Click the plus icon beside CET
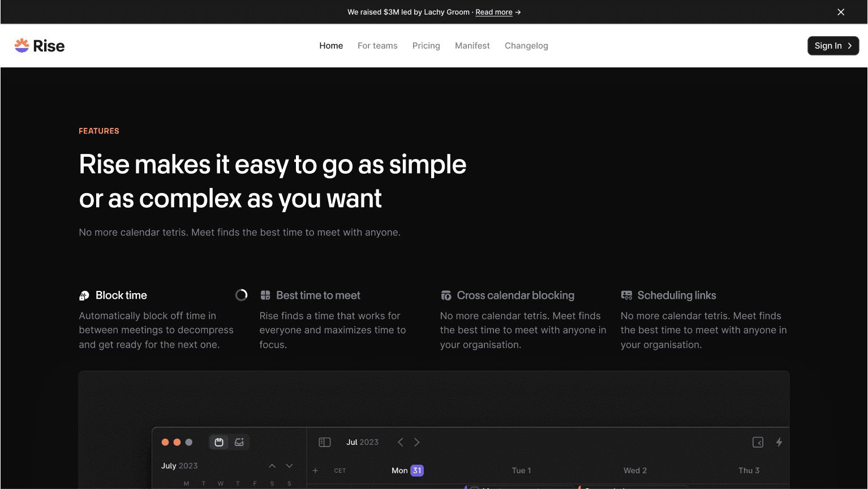 pos(315,470)
